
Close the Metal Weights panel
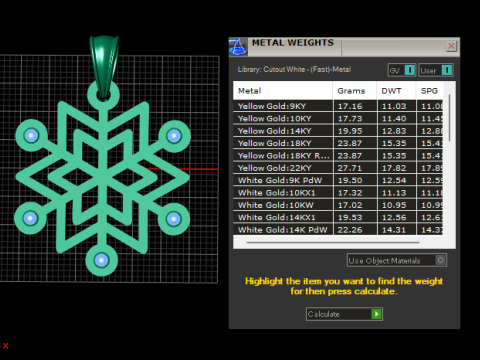point(451,46)
